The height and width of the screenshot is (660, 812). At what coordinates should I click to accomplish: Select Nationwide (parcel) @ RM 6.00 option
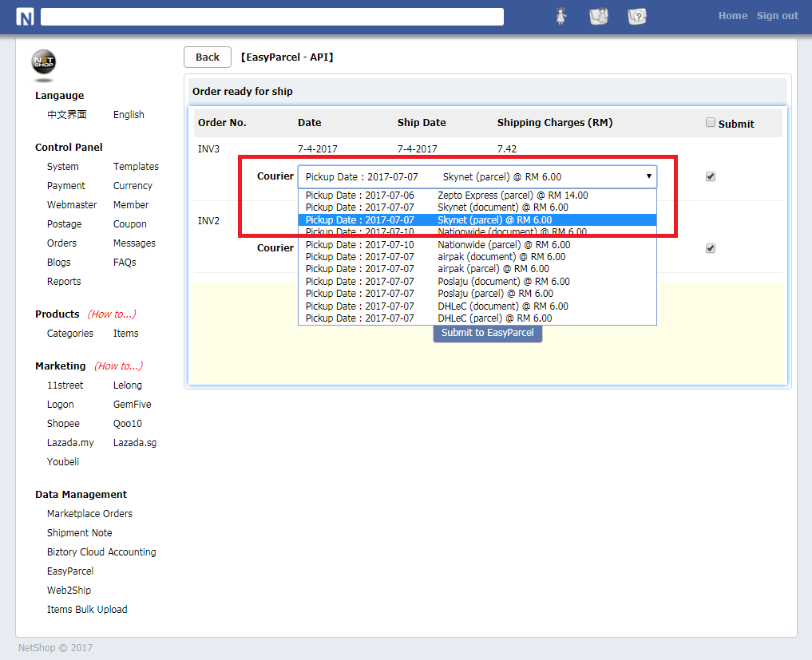[477, 245]
